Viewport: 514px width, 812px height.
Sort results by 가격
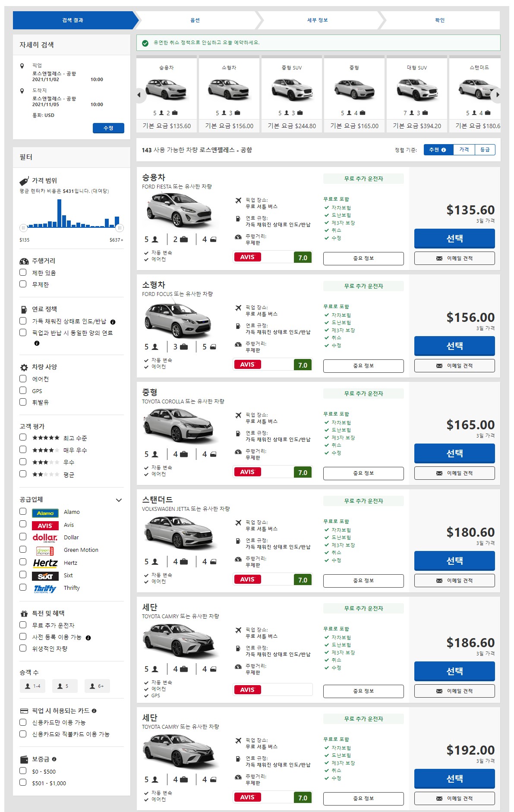(464, 150)
